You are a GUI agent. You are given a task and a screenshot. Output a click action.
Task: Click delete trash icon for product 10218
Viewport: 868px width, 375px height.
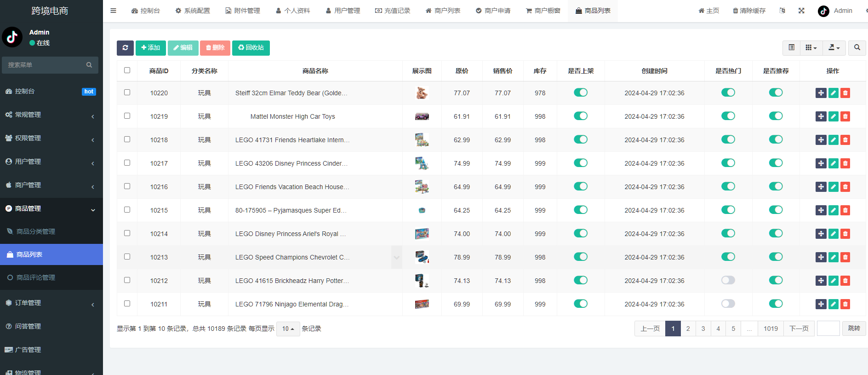tap(845, 140)
